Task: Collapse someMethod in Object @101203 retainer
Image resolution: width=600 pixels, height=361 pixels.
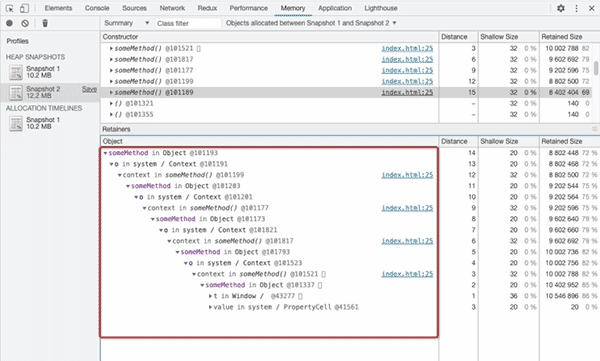Action: pyautogui.click(x=128, y=186)
